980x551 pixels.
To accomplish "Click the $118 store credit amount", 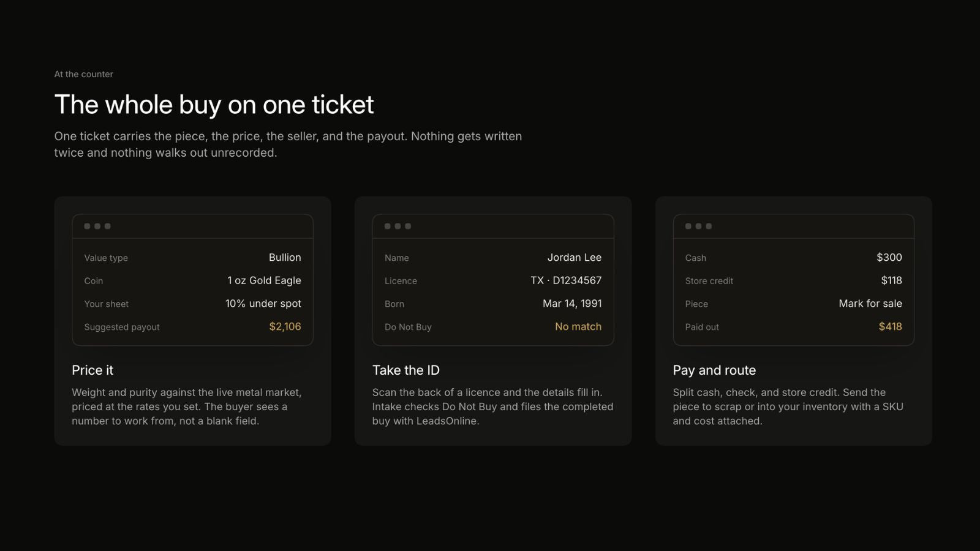I will pyautogui.click(x=891, y=280).
